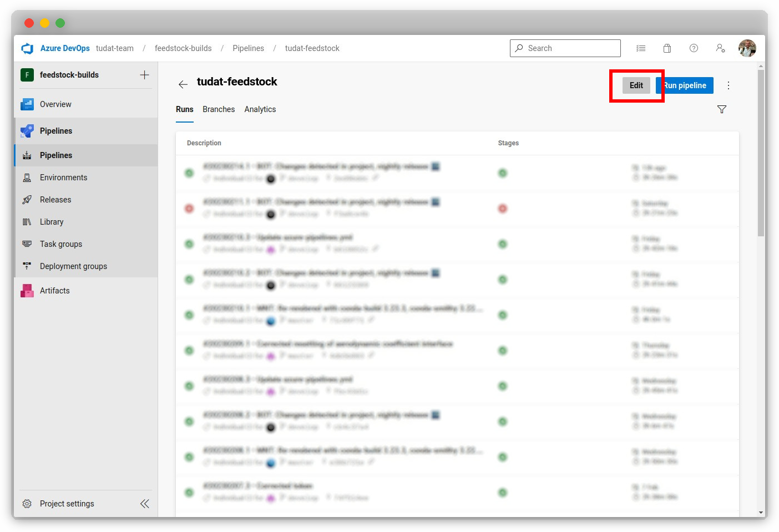The height and width of the screenshot is (532, 779).
Task: Switch to the Runs tab
Action: click(185, 109)
